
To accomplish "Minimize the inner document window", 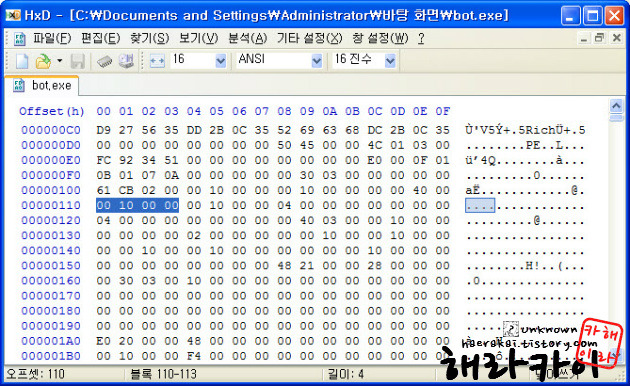I will (584, 39).
